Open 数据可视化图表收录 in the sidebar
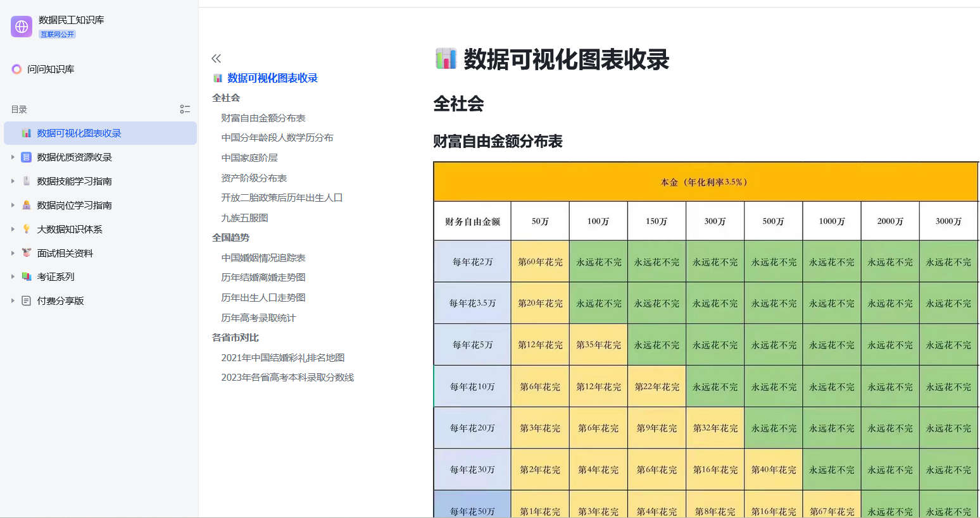The image size is (980, 518). click(100, 133)
